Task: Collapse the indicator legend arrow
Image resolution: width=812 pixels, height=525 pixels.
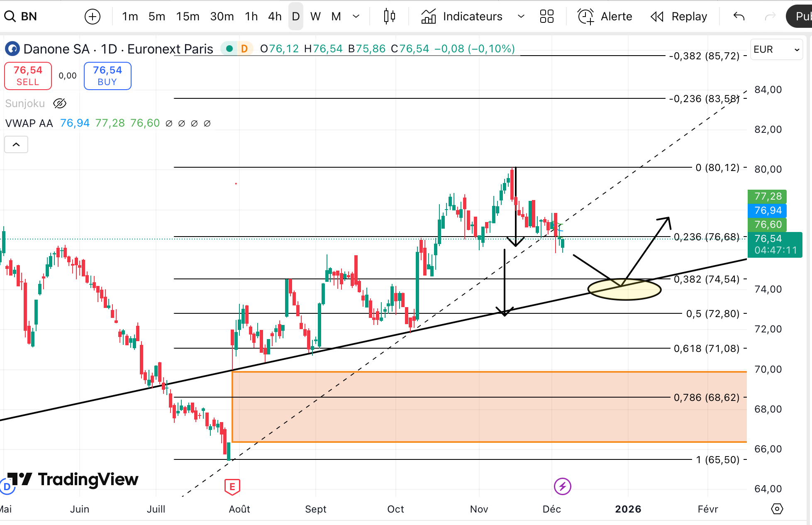Action: pos(16,144)
